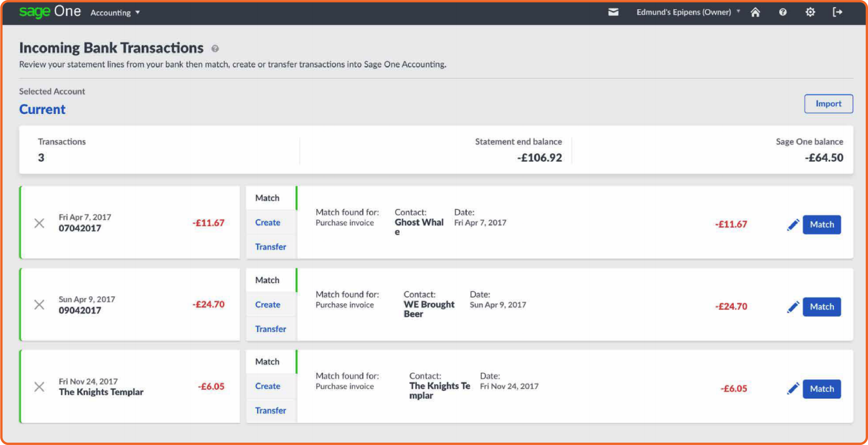Click the Incoming Bank Transactions heading

pos(111,48)
